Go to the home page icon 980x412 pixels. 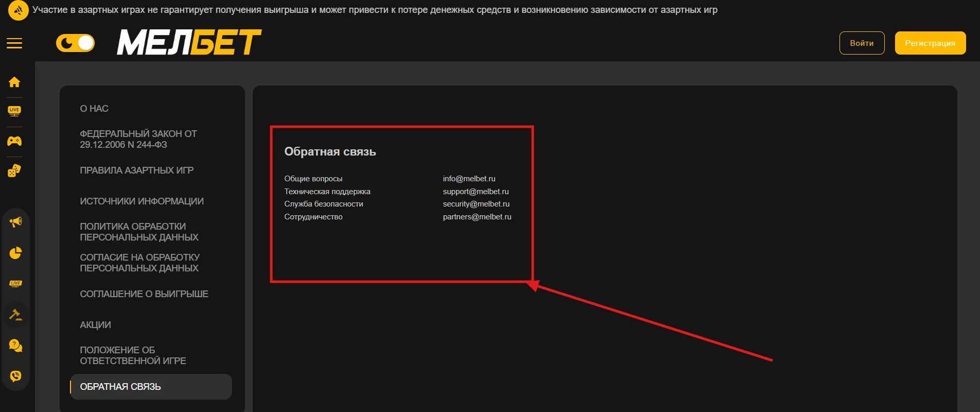coord(14,82)
